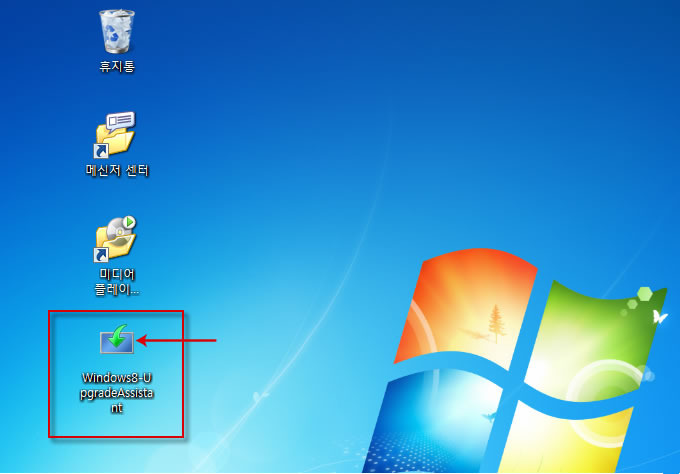
Task: Click the 메신저 센터 label text
Action: pyautogui.click(x=117, y=170)
